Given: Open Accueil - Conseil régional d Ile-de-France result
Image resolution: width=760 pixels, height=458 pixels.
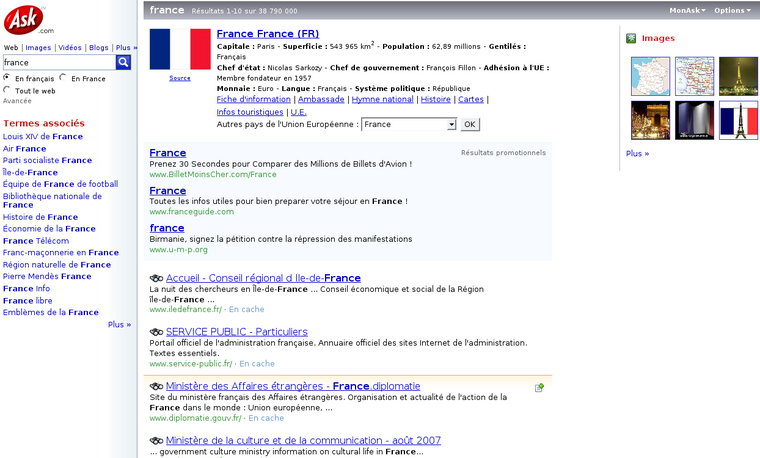Looking at the screenshot, I should point(263,278).
